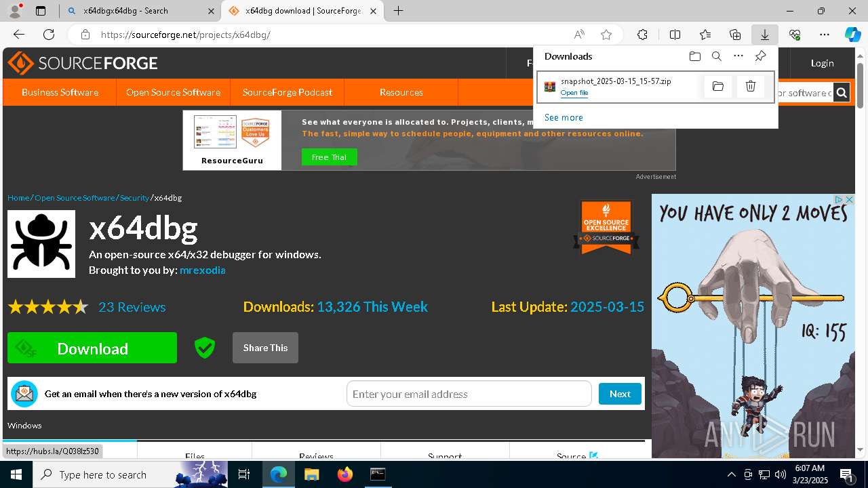Image resolution: width=868 pixels, height=488 pixels.
Task: Open SourceForge Podcast menu item
Action: [x=288, y=92]
